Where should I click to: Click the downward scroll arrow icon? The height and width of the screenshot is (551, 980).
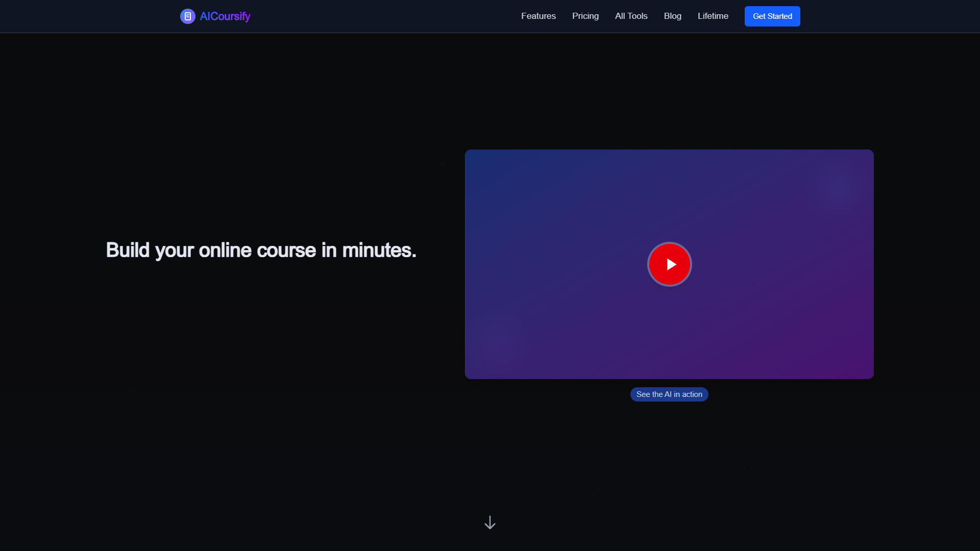(x=490, y=522)
